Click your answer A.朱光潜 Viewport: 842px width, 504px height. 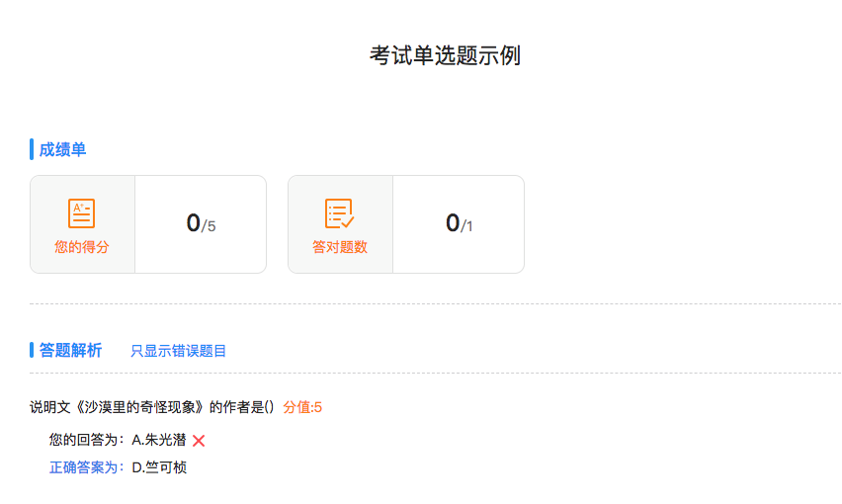159,440
